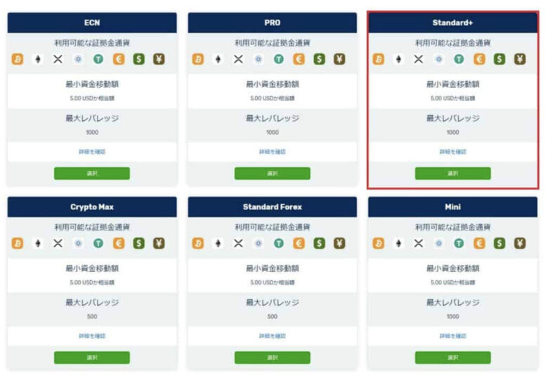Screen dimensions: 548x392
Task: Select the Standard Forex account green button
Action: tap(273, 358)
